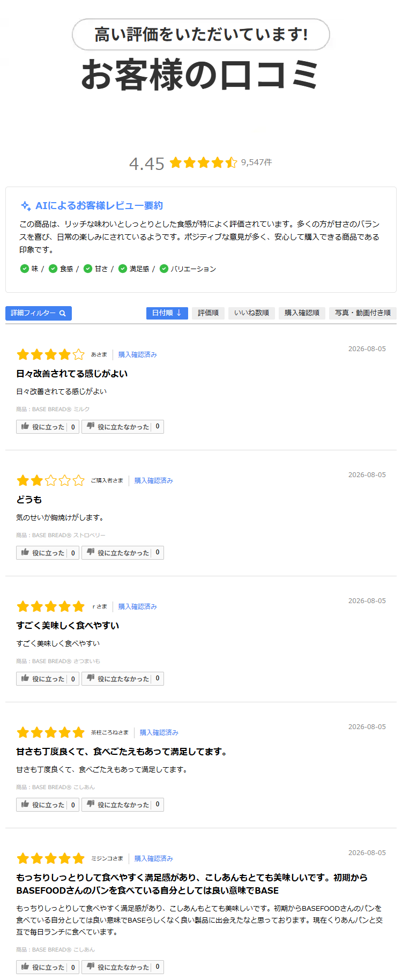Mark どうも review as 役に立たなかった
402x980 pixels.
point(123,553)
